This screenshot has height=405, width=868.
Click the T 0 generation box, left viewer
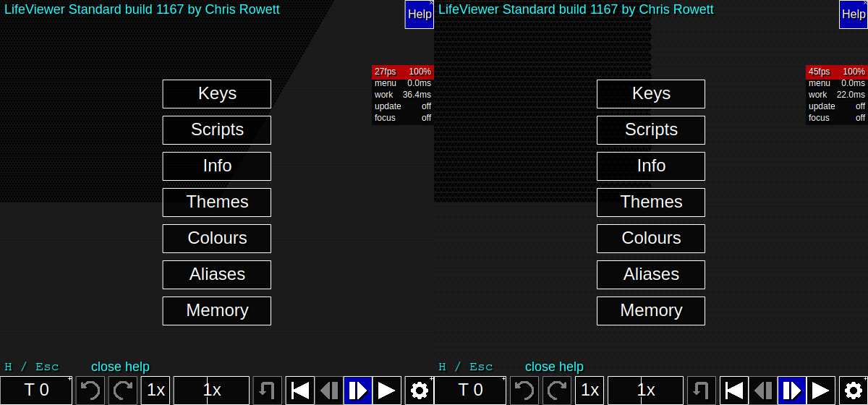pos(36,391)
